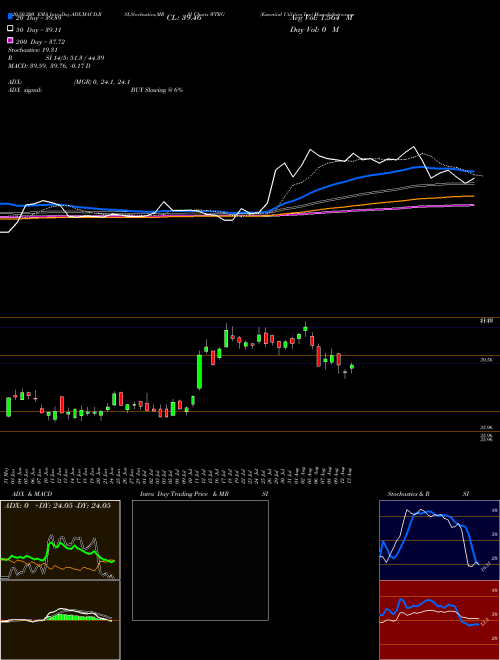Click the 'Intra Day Trading Price & MR' title
The width and height of the screenshot is (500, 660).
point(184,494)
